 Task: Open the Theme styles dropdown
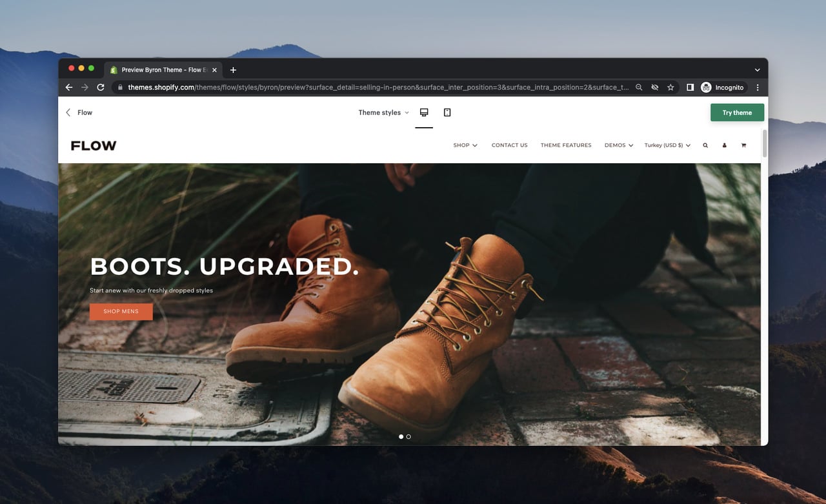383,112
